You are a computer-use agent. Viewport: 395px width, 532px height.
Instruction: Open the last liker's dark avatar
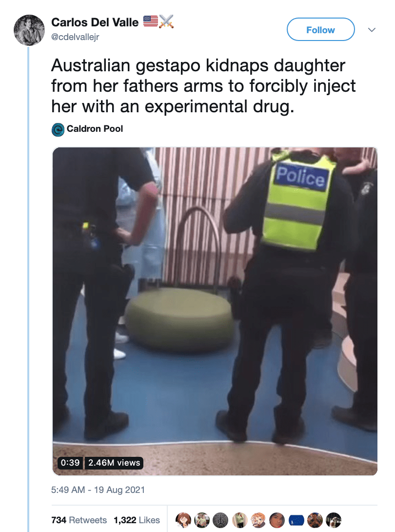click(x=333, y=520)
